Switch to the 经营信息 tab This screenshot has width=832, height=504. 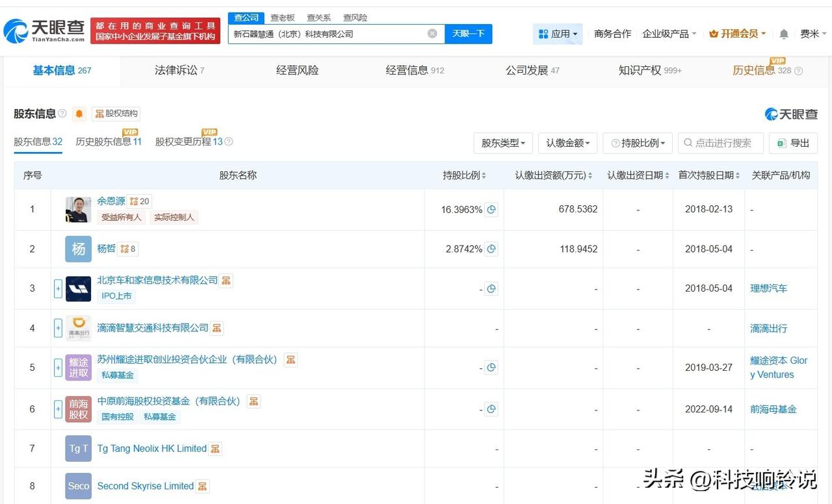coord(415,70)
